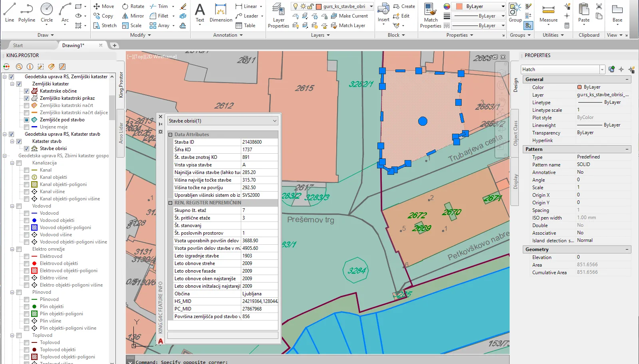This screenshot has height=364, width=639.
Task: Collapse the Data Attributes section
Action: pos(171,135)
